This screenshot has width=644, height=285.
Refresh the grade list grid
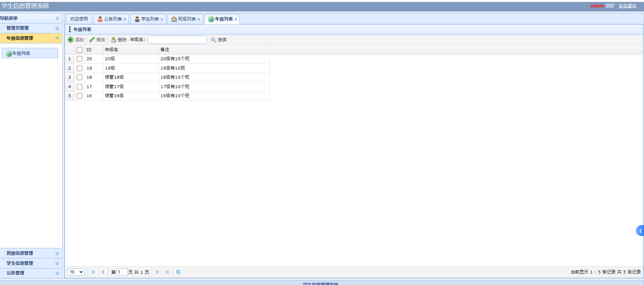[x=178, y=272]
